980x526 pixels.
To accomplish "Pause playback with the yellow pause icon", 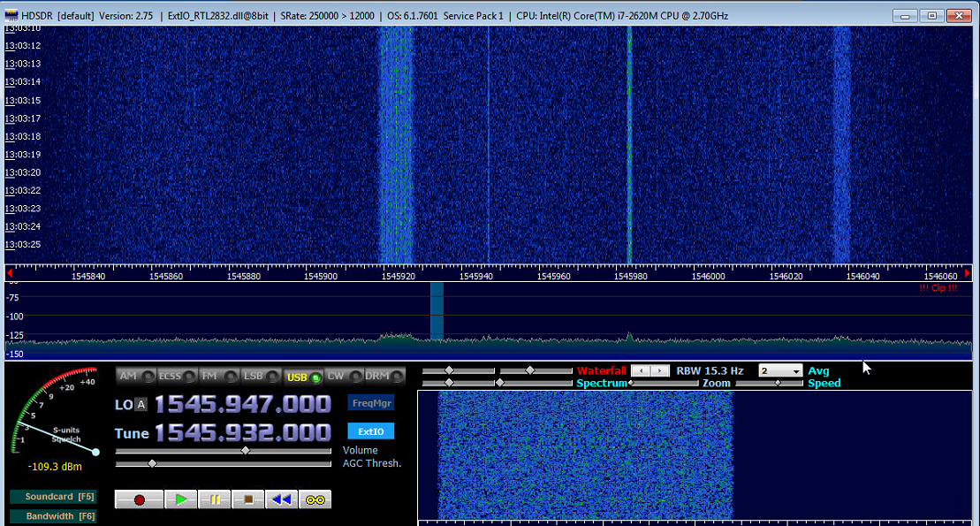I will tap(215, 499).
